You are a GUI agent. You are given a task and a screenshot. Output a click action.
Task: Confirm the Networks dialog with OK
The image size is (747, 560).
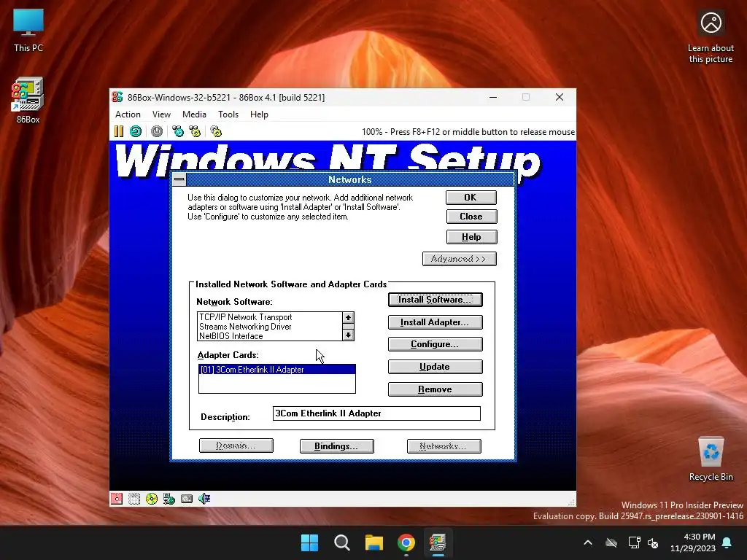pyautogui.click(x=471, y=197)
